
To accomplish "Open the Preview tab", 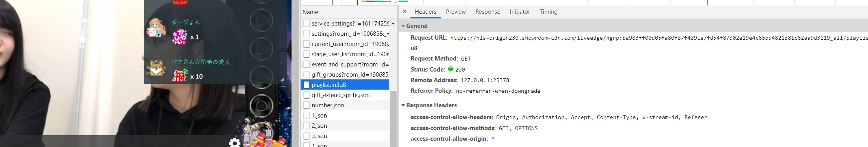I will [456, 12].
